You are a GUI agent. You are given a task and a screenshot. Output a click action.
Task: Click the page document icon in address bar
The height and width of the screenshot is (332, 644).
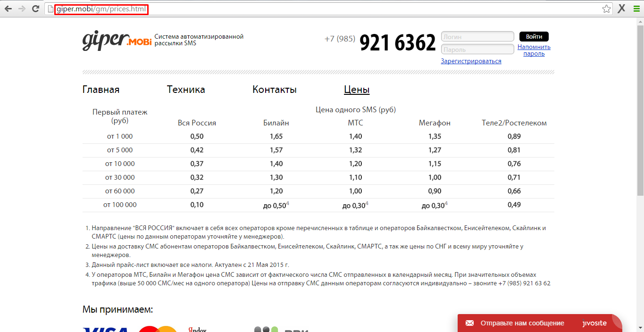point(50,9)
